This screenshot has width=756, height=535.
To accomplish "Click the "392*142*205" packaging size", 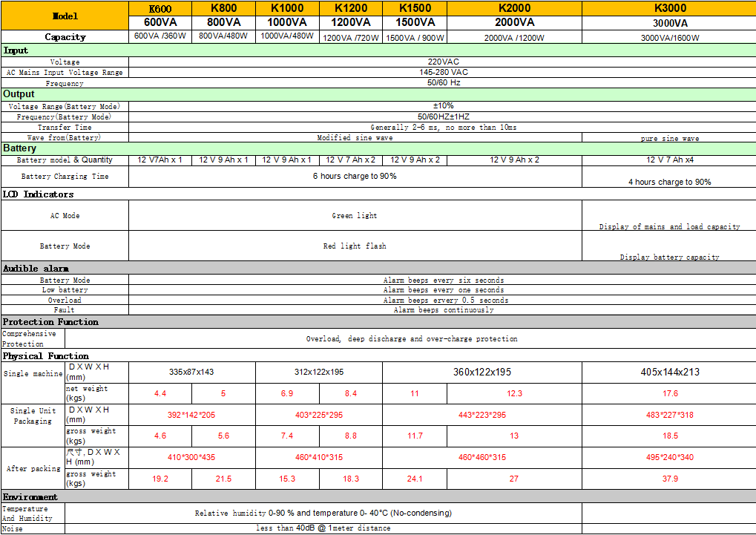I will pyautogui.click(x=191, y=415).
